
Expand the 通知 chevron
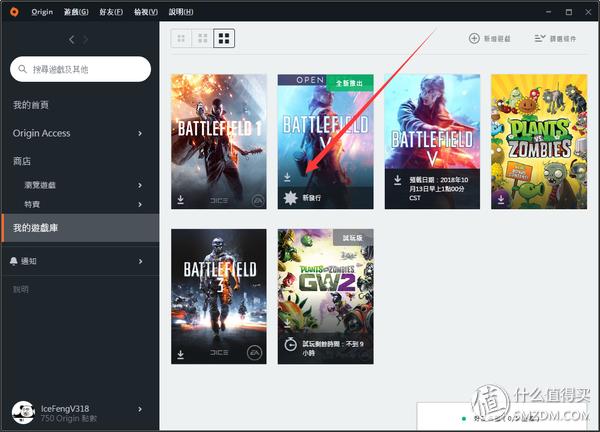[x=140, y=261]
